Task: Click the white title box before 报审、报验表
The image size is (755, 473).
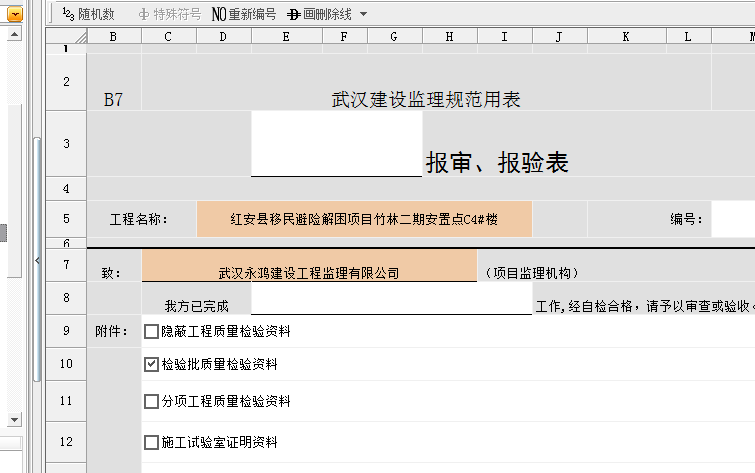Action: (336, 143)
